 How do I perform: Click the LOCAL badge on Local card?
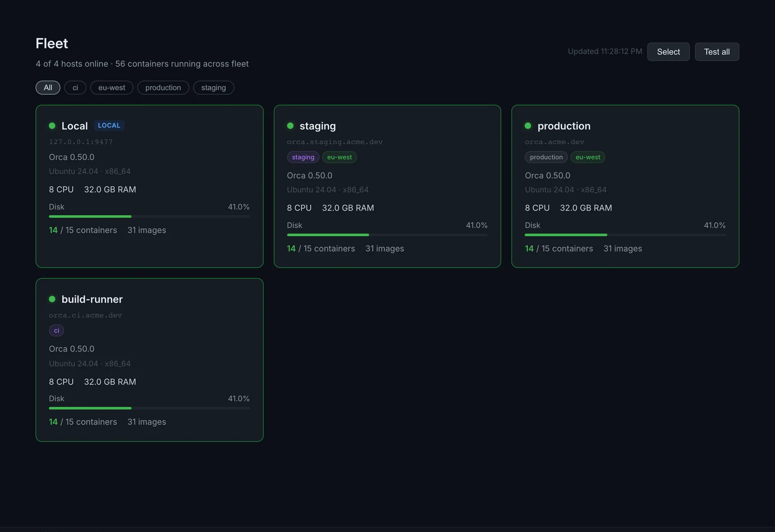(109, 125)
